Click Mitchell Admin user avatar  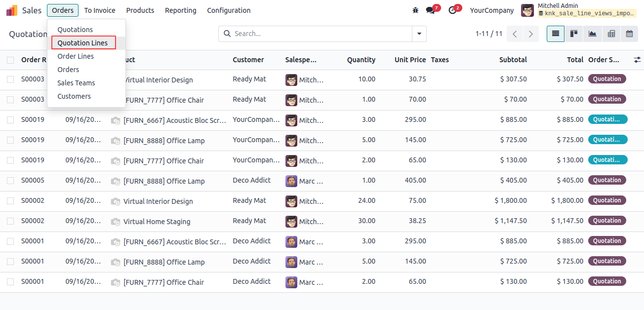click(x=527, y=10)
